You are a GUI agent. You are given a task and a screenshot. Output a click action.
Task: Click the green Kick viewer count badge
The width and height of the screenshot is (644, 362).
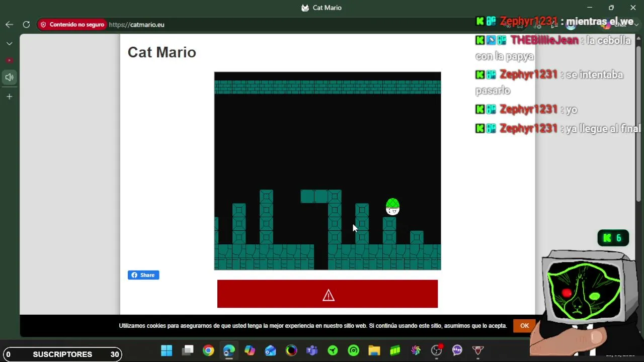(613, 238)
